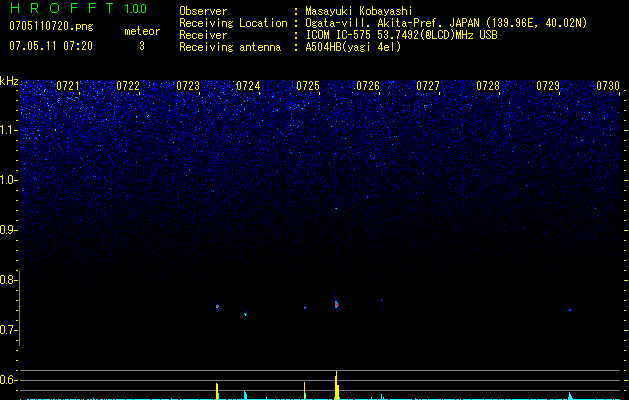The height and width of the screenshot is (400, 629).
Task: Select observer name Masayuki Kobayashi
Action: 359,11
